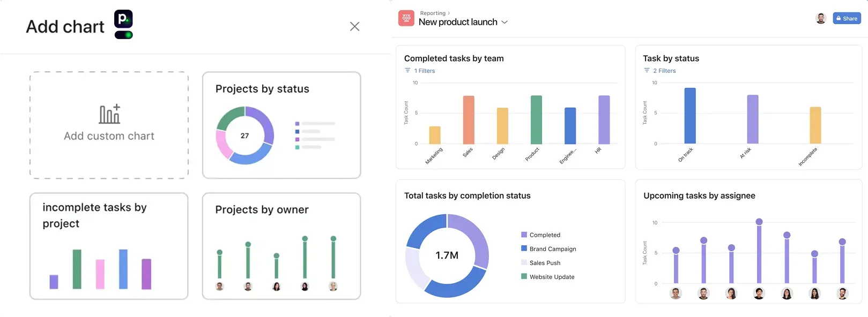868x317 pixels.
Task: Click the user profile avatar beside Share
Action: pos(821,18)
